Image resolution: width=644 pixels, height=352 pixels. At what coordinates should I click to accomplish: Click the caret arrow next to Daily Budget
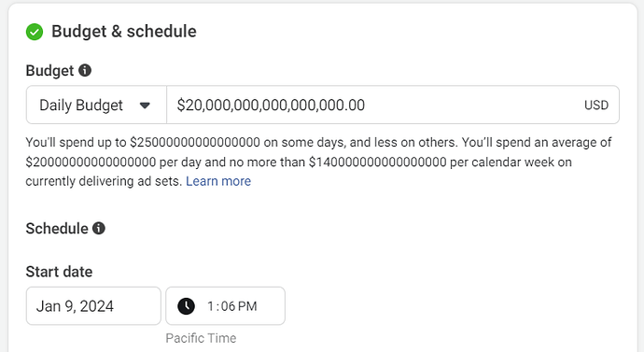[x=145, y=106]
